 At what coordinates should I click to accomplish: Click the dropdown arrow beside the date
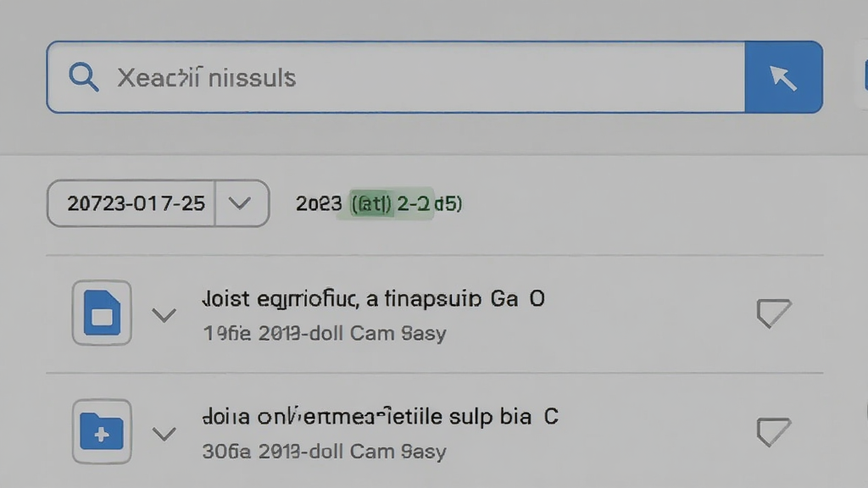[x=240, y=203]
